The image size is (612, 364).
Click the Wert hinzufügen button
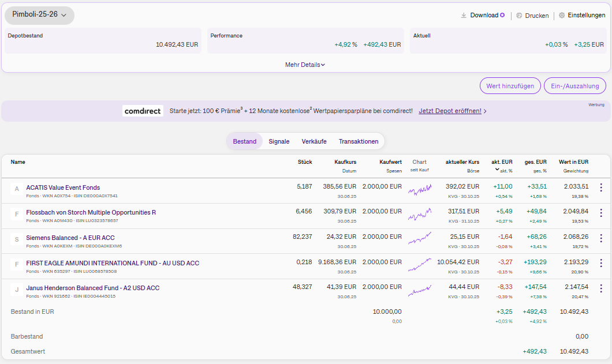pos(510,86)
